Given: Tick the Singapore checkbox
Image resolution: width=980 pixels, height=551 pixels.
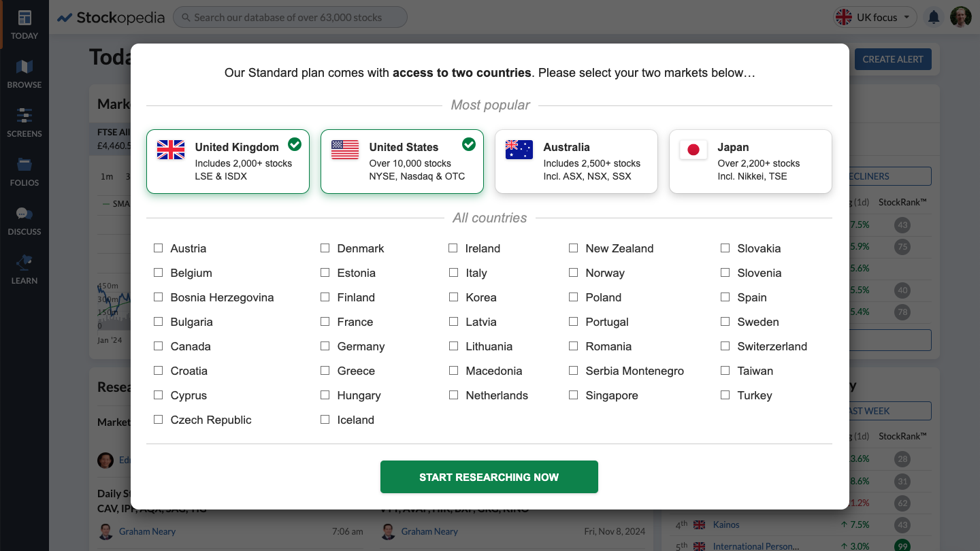Looking at the screenshot, I should click(x=573, y=395).
